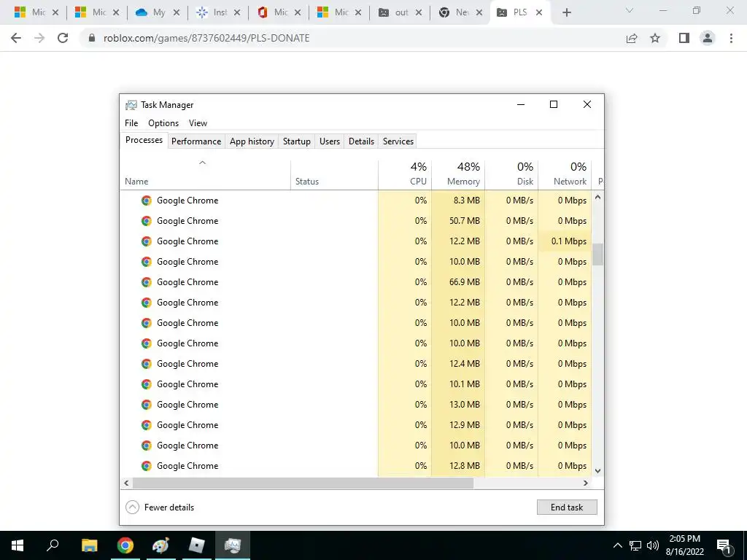
Task: Switch to the App history tab
Action: pos(252,141)
